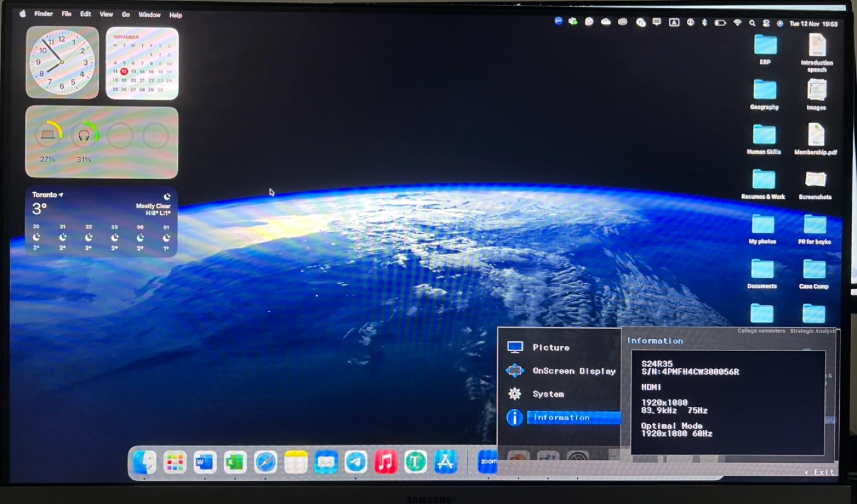
Task: Open the Apple menu
Action: 23,14
